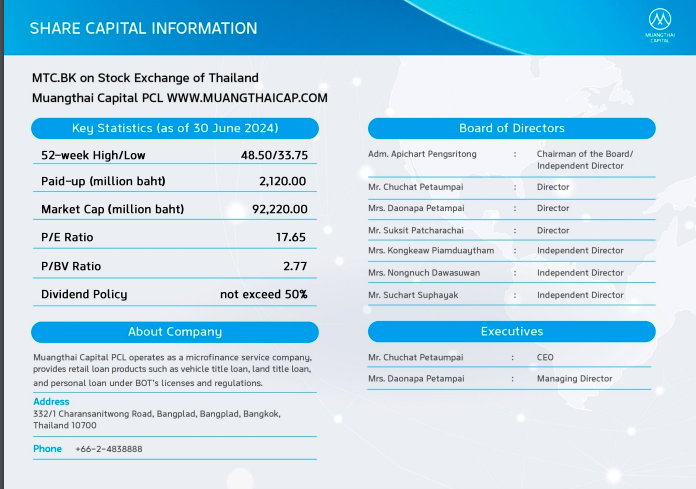Image resolution: width=696 pixels, height=489 pixels.
Task: Click the WWW.MUANGTHAICAP.COM website text
Action: [x=247, y=98]
